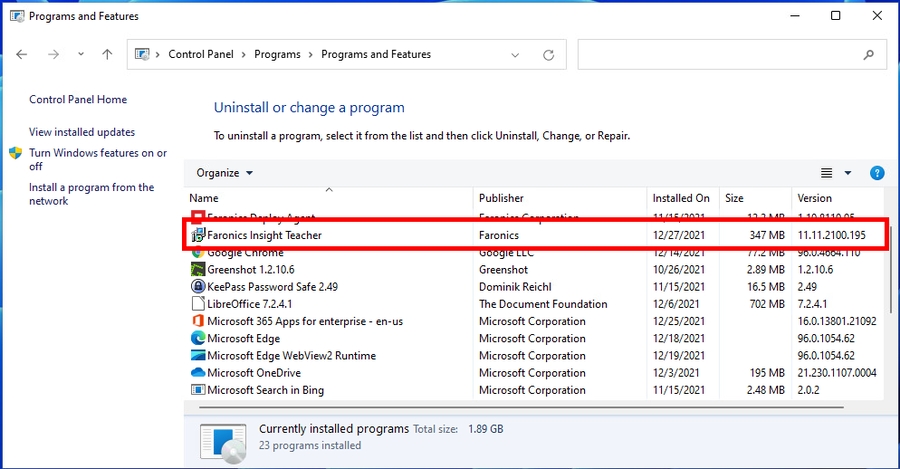This screenshot has width=900, height=469.
Task: Expand address bar previous locations dropdown
Action: coord(515,55)
